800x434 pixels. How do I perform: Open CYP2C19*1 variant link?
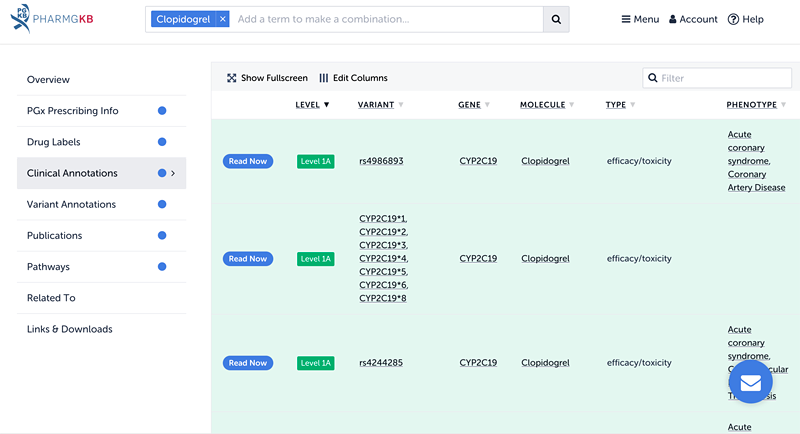pos(383,219)
